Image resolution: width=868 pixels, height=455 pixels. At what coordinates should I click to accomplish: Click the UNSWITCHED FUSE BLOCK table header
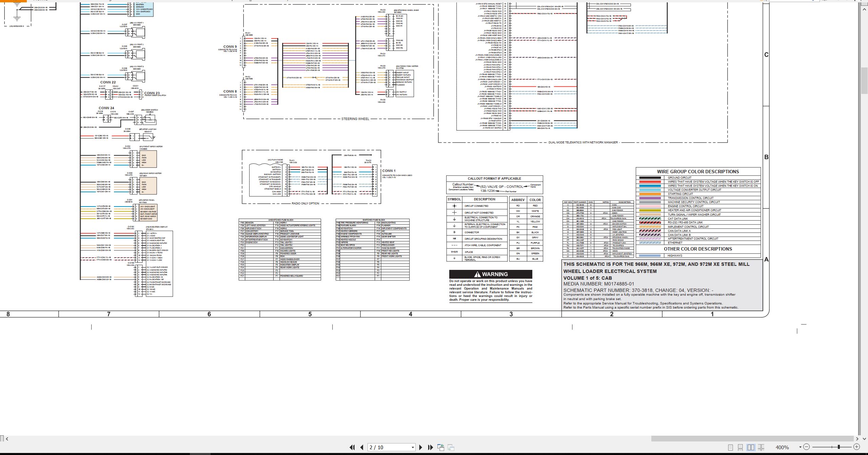tap(281, 220)
